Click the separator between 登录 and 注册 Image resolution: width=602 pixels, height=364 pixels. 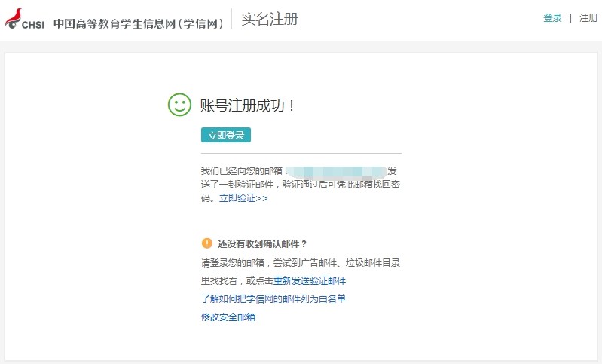pyautogui.click(x=570, y=18)
